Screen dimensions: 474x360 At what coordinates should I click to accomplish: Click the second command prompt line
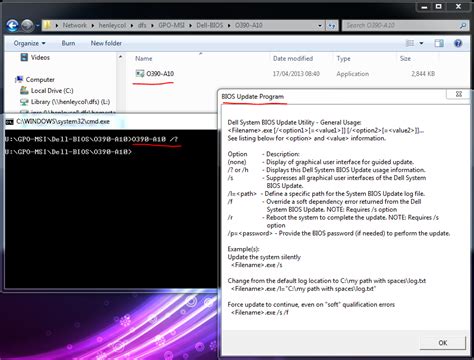[x=68, y=152]
